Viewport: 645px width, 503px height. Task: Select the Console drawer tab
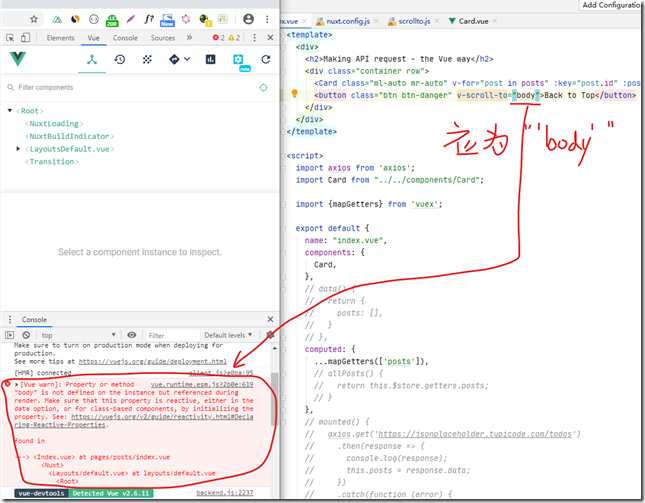[34, 320]
